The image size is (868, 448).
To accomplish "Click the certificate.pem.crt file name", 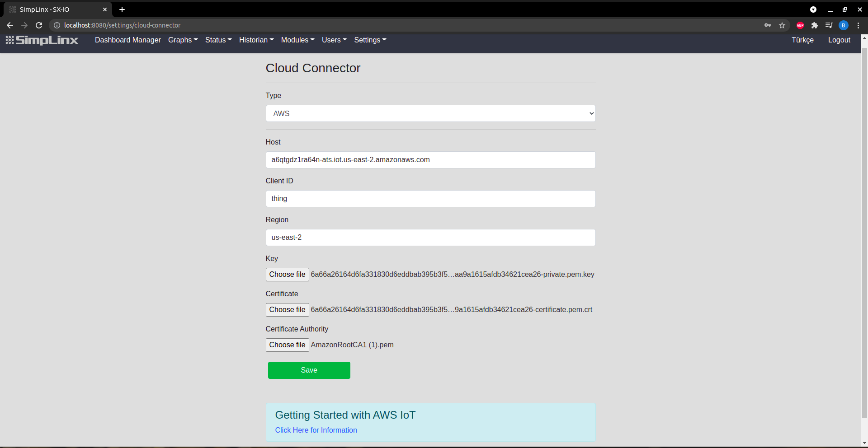I will point(452,310).
